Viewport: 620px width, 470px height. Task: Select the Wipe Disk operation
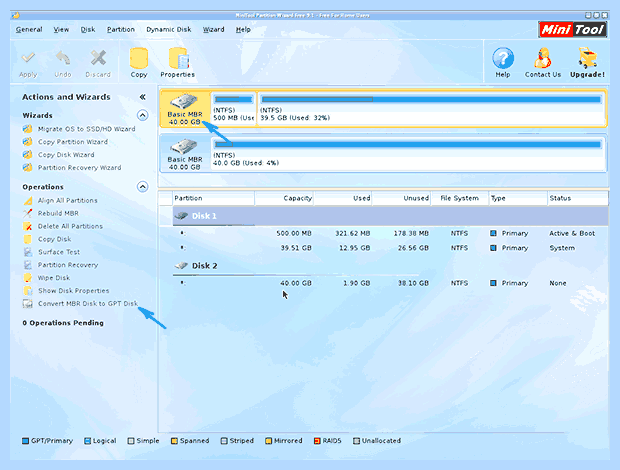pyautogui.click(x=54, y=278)
